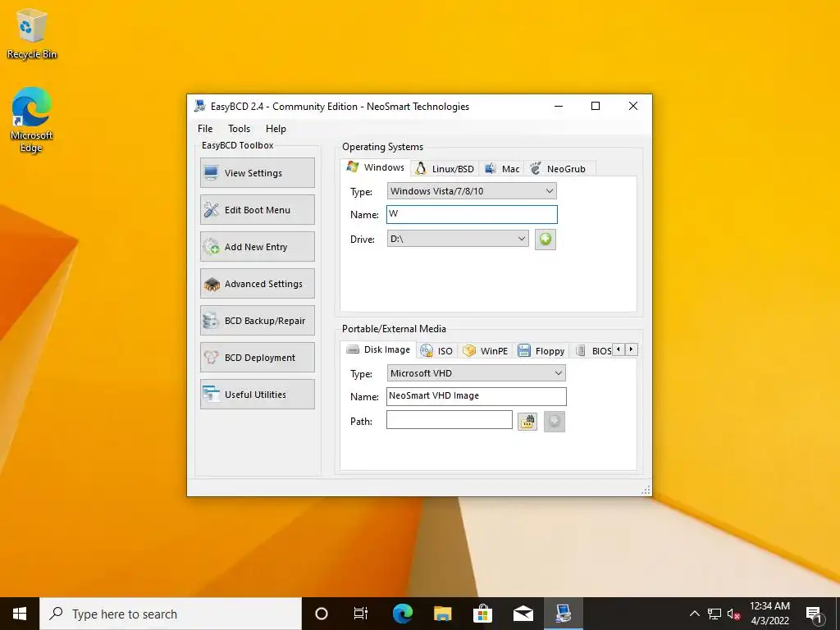The image size is (840, 630).
Task: Switch to the NeoGrub tab
Action: click(559, 169)
